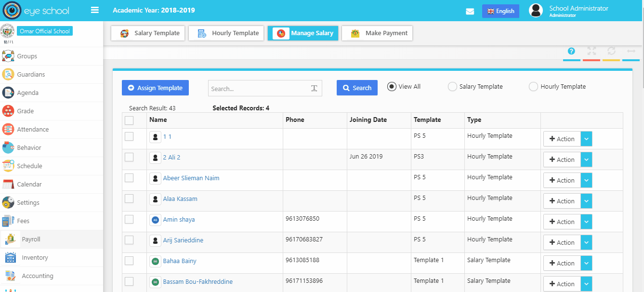Click the Guardians sidebar icon
This screenshot has width=644, height=292.
click(x=8, y=74)
